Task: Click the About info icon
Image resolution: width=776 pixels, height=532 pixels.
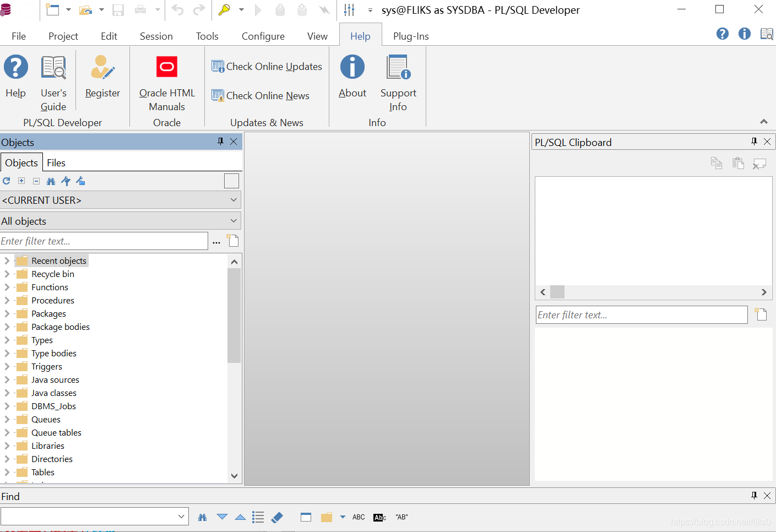Action: [352, 67]
